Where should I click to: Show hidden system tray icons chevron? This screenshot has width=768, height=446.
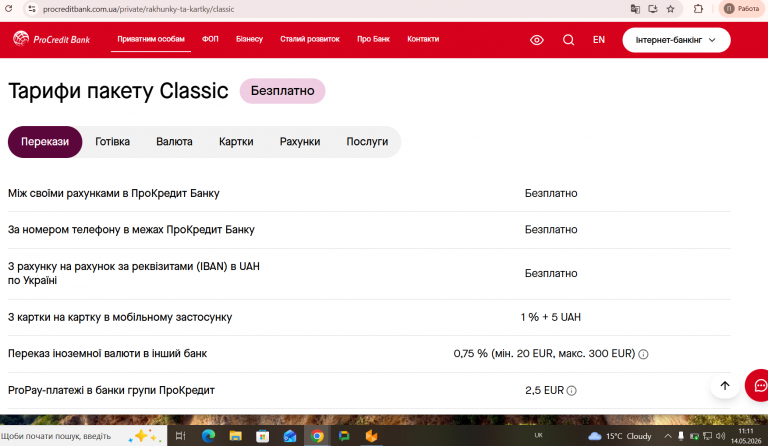point(668,436)
